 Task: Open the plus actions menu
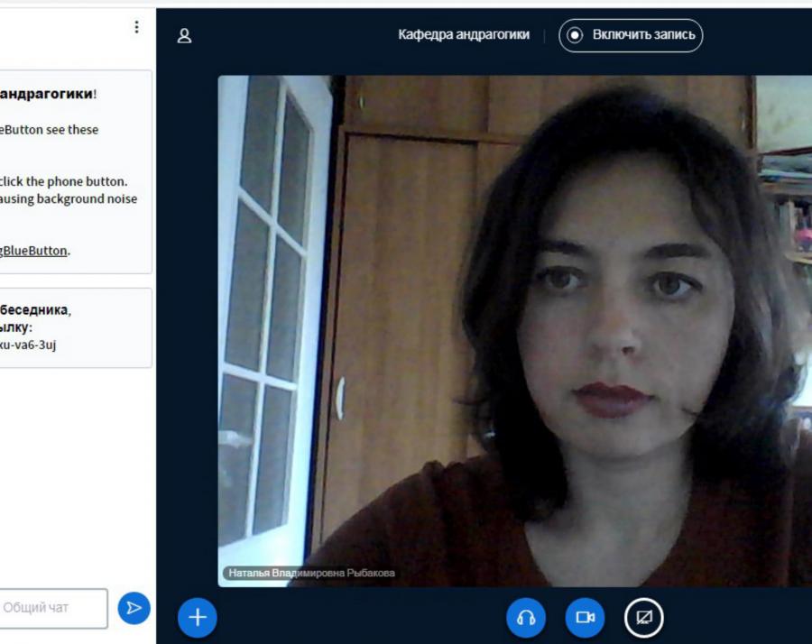pos(198,617)
